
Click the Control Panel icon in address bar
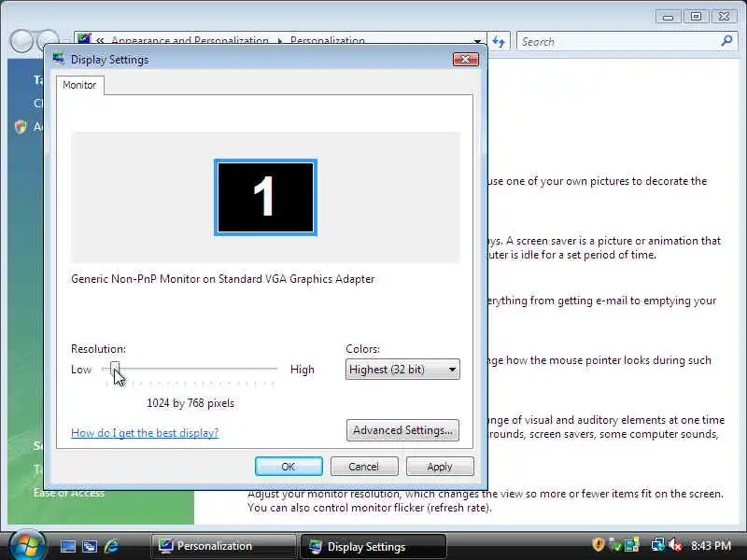[84, 39]
